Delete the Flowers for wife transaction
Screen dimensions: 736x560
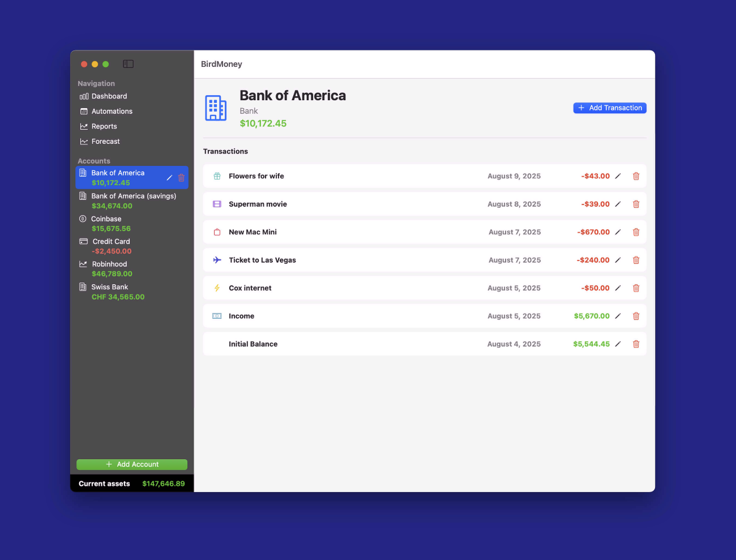point(636,176)
